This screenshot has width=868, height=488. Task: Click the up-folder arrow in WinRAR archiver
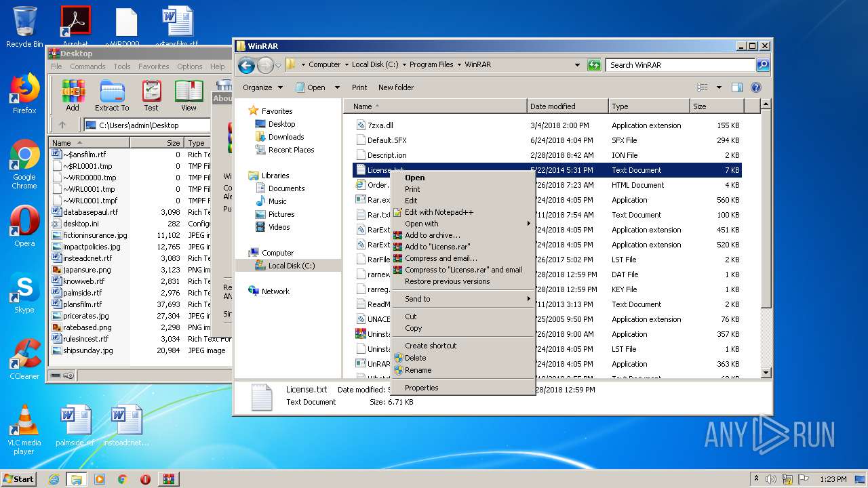point(62,125)
